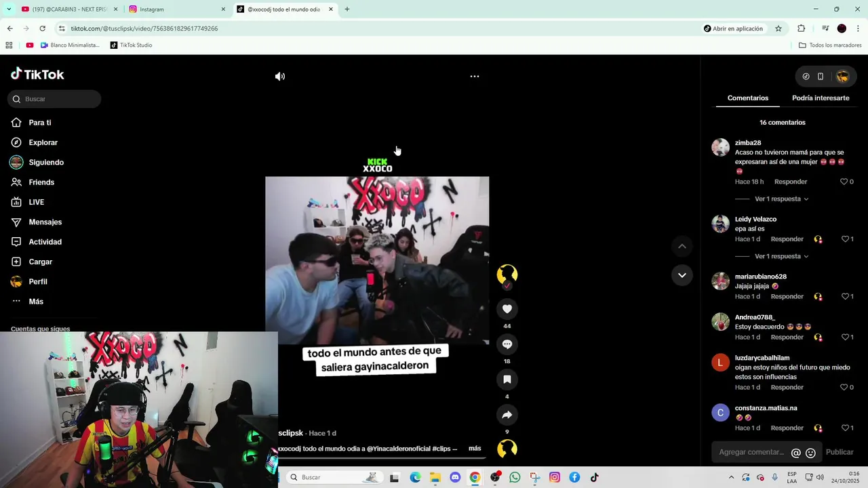
Task: Switch to Comentarios tab
Action: (748, 98)
